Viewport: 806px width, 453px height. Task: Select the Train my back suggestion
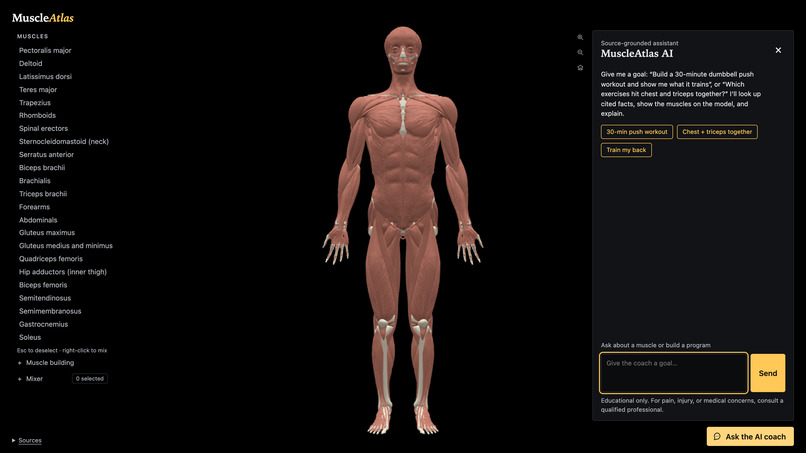click(x=626, y=150)
